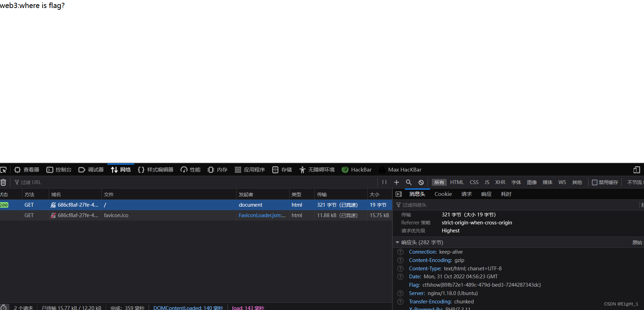This screenshot has width=644, height=310.
Task: Sort by the 传输 column header
Action: coord(341,194)
